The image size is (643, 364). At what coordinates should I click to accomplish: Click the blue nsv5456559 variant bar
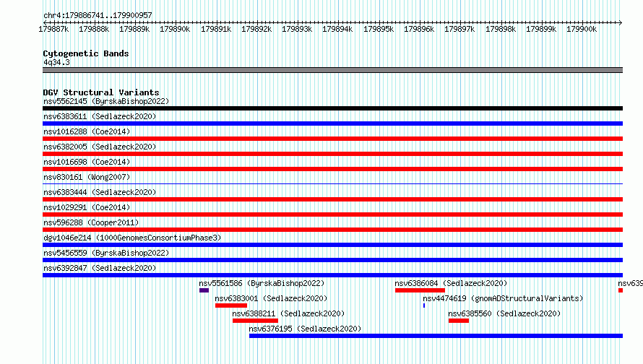tap(332, 260)
